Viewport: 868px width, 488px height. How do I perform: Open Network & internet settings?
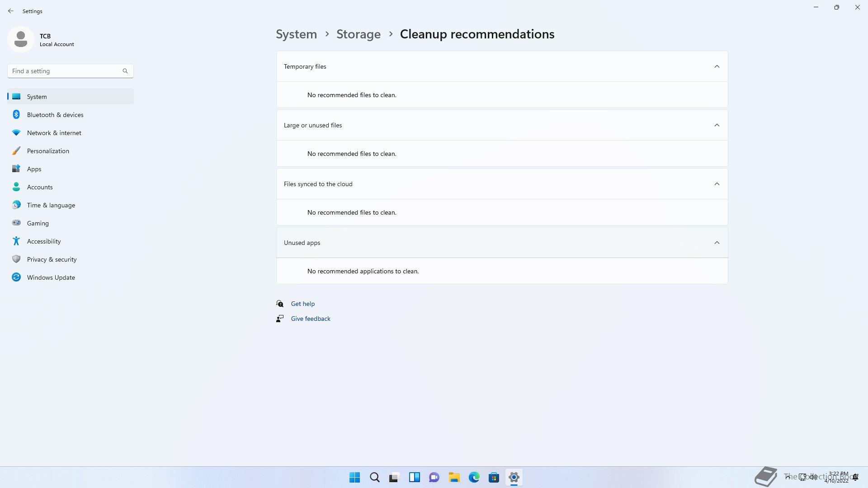point(71,132)
